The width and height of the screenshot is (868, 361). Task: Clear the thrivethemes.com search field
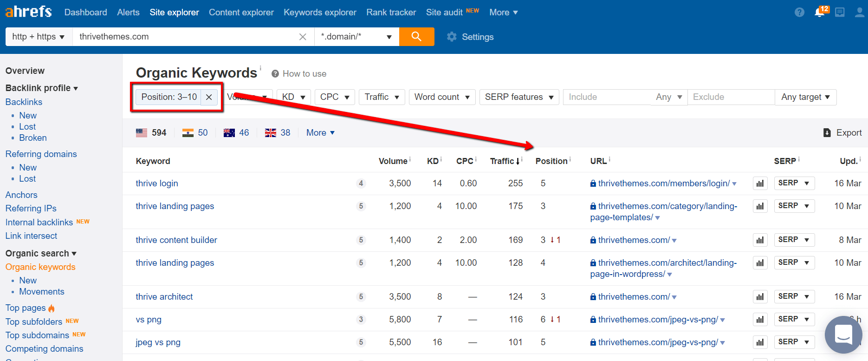[303, 37]
